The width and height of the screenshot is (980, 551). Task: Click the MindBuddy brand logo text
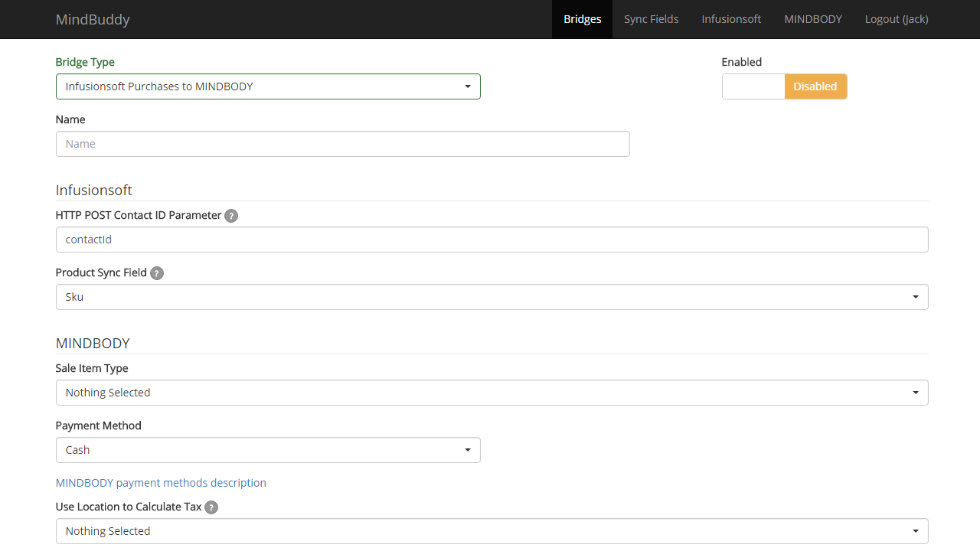[x=93, y=19]
